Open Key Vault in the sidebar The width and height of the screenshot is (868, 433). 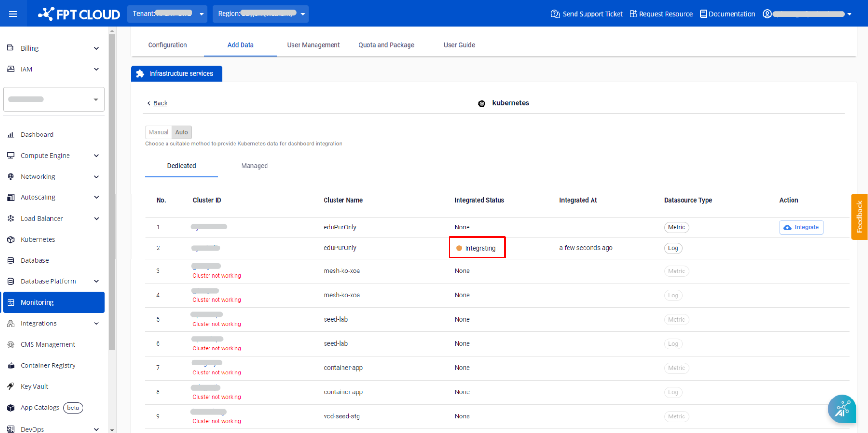pos(34,386)
